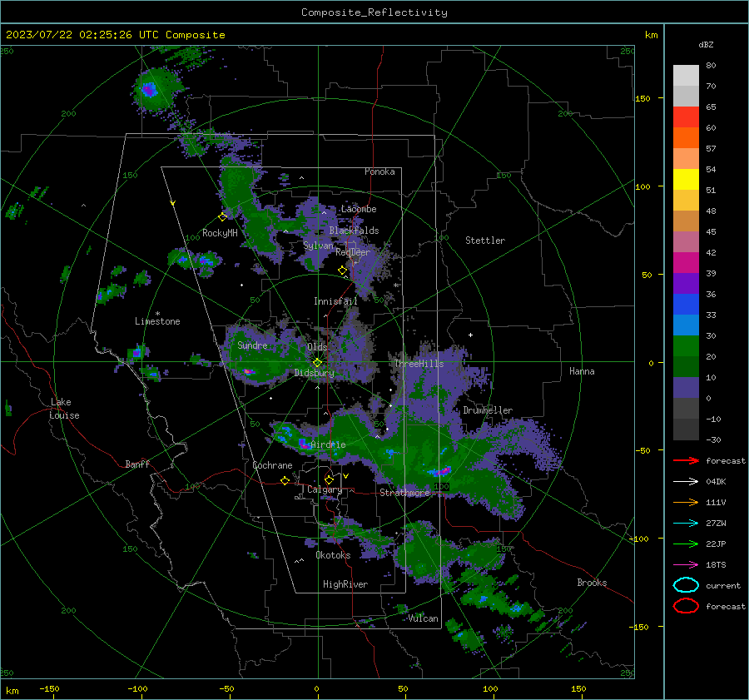Click the magenta storm core south of Sundre

[248, 371]
